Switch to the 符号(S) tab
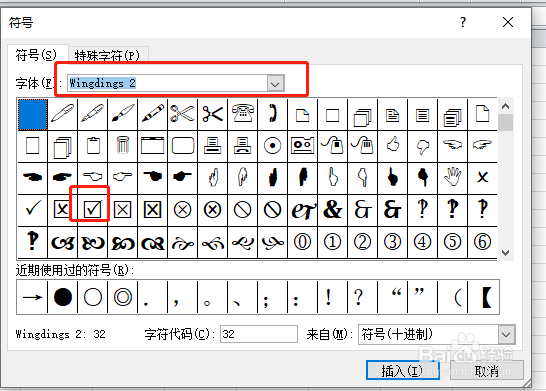This screenshot has height=391, width=546. [x=36, y=55]
